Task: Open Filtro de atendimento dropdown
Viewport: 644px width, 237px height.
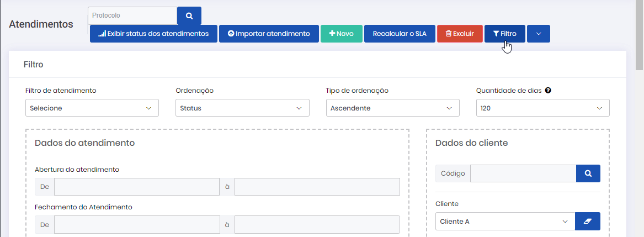Action: click(x=92, y=108)
